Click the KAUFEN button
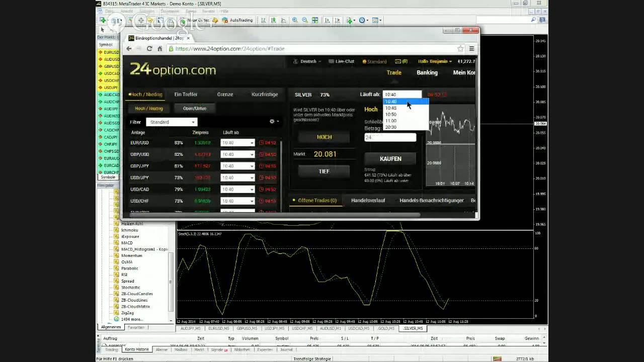This screenshot has width=644, height=362. tap(390, 159)
